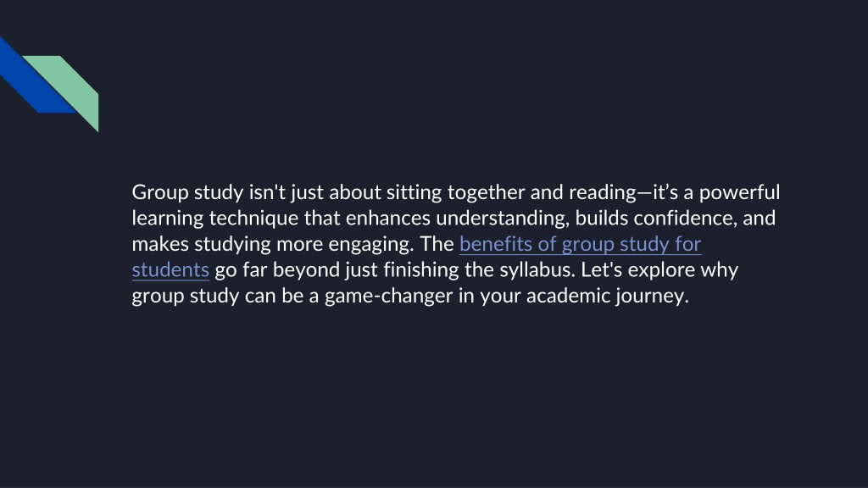Click the word 'syllabus' in the paragraph

[x=537, y=270]
